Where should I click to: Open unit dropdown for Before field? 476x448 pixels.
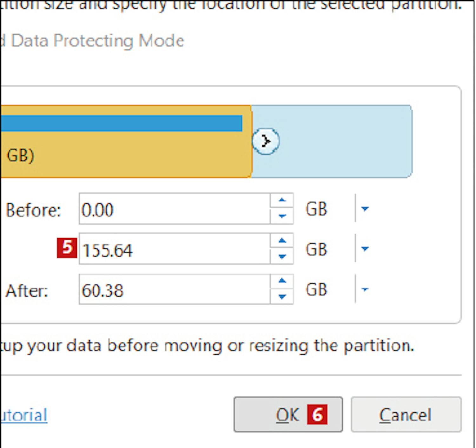pos(365,209)
